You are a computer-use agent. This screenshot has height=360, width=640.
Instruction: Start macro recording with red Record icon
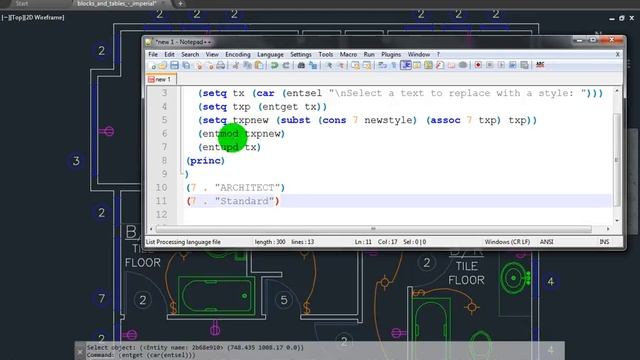[478, 65]
